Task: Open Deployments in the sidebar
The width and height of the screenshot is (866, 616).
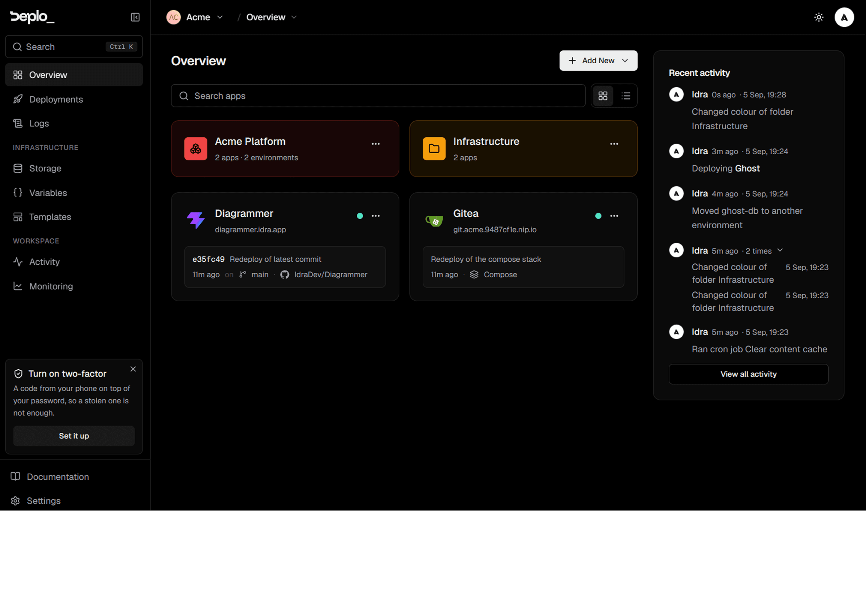Action: click(x=74, y=99)
